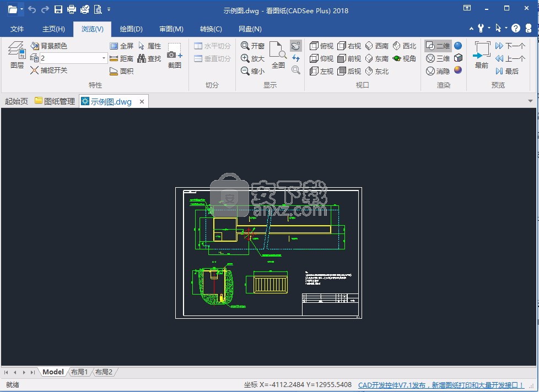
Task: Select 二维 2D render mode
Action: tap(438, 46)
